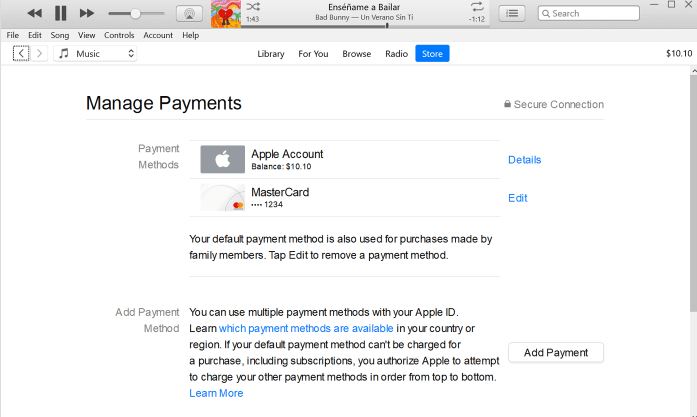The image size is (697, 417).
Task: Click the music note icon
Action: pyautogui.click(x=64, y=53)
